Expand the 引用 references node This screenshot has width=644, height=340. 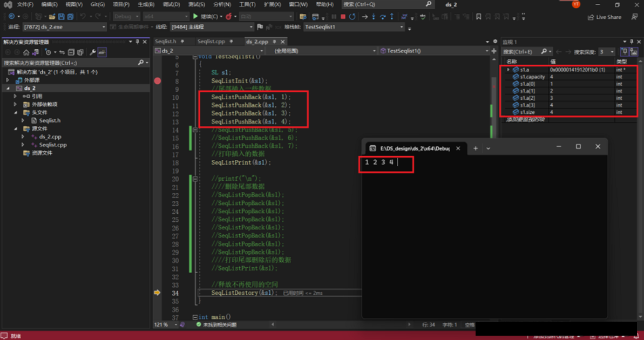click(x=16, y=96)
